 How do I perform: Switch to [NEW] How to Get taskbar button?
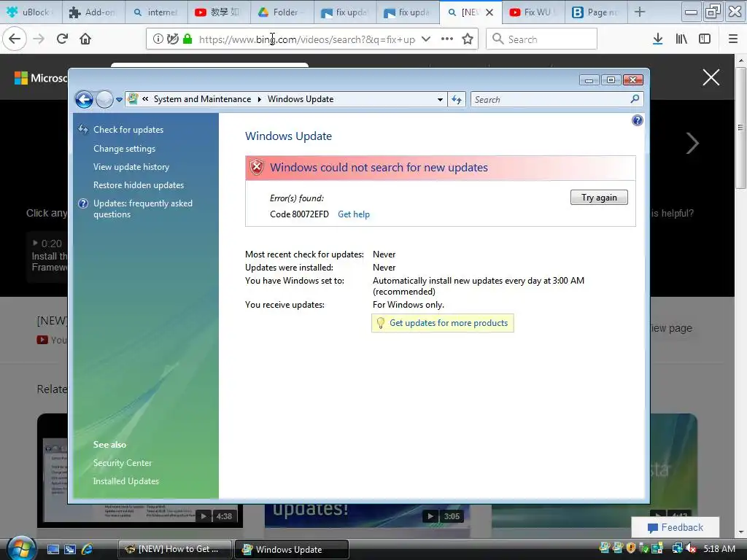(x=174, y=549)
